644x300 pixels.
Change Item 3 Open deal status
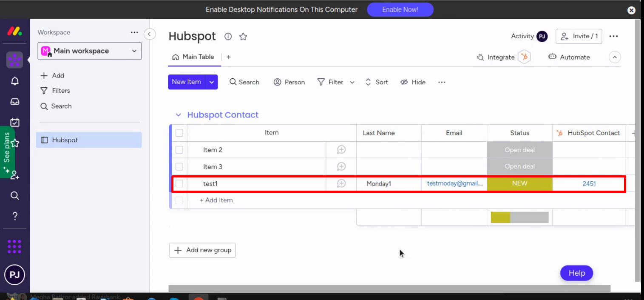tap(520, 166)
